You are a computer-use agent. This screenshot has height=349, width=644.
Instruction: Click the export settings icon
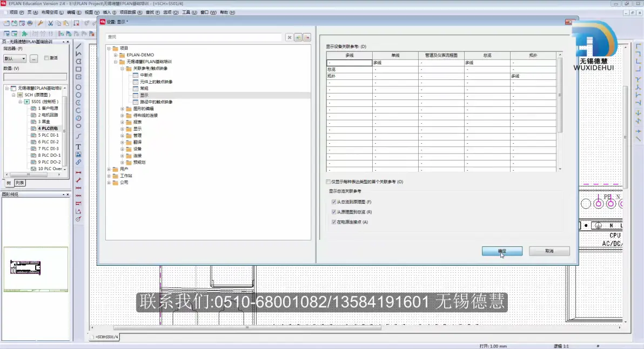(307, 37)
